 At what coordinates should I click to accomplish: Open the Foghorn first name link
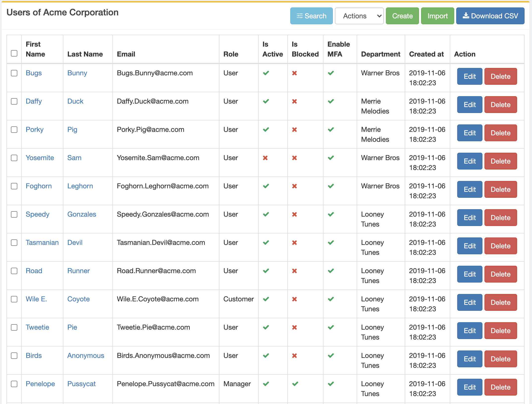point(39,186)
